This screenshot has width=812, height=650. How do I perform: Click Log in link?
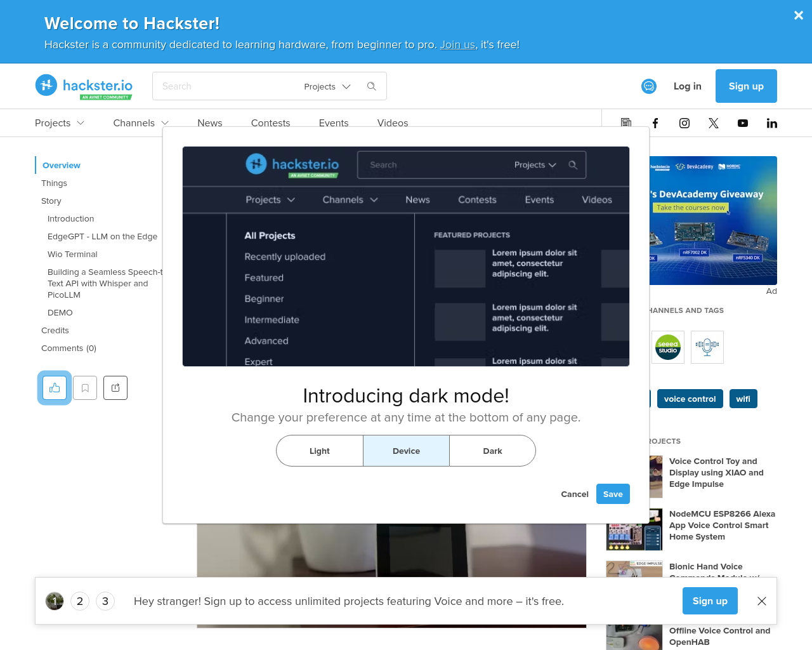688,86
